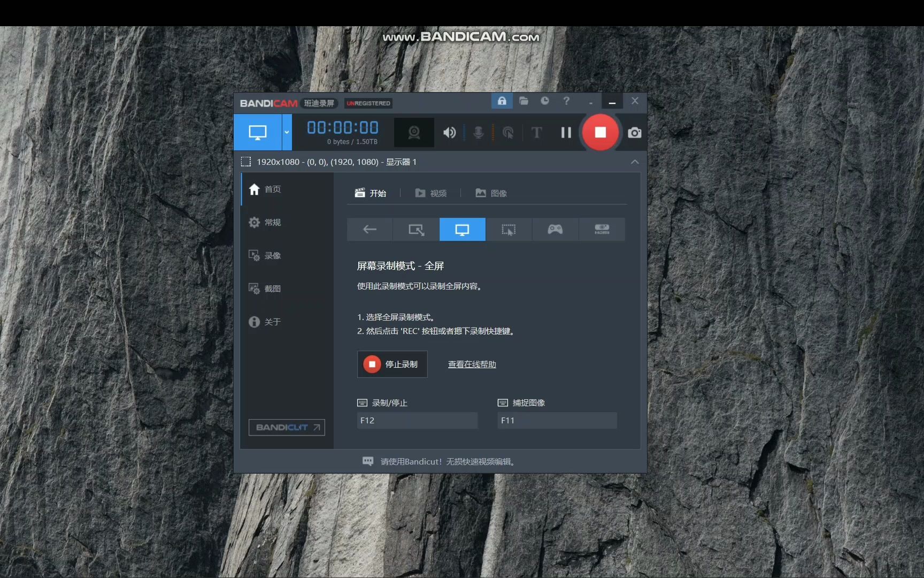Click the 屏幕录制模式 - 全屏 heading
This screenshot has height=578, width=924.
[x=401, y=266]
